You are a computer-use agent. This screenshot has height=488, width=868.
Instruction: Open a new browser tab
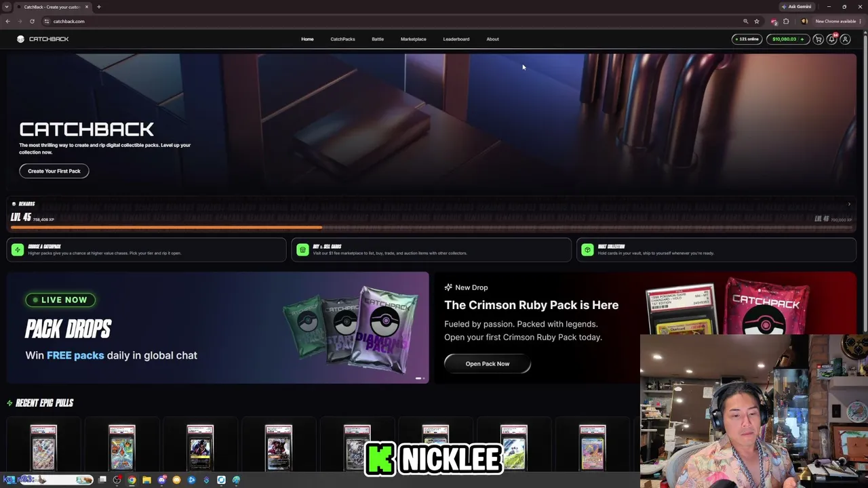point(98,7)
